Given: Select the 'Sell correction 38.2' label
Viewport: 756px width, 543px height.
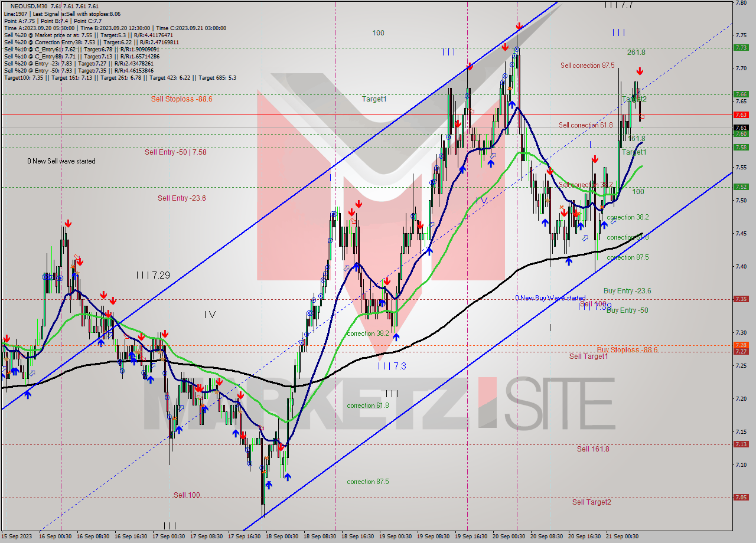Looking at the screenshot, I should 586,185.
